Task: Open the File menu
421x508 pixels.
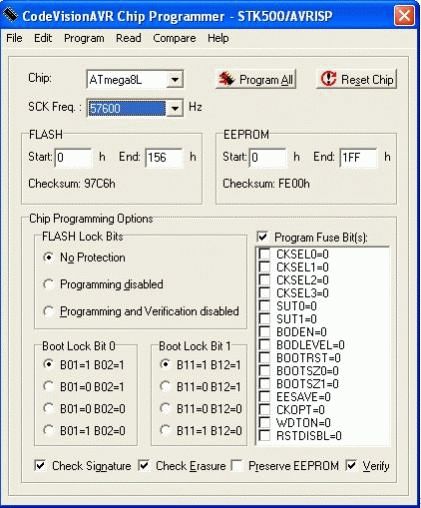Action: pyautogui.click(x=14, y=38)
